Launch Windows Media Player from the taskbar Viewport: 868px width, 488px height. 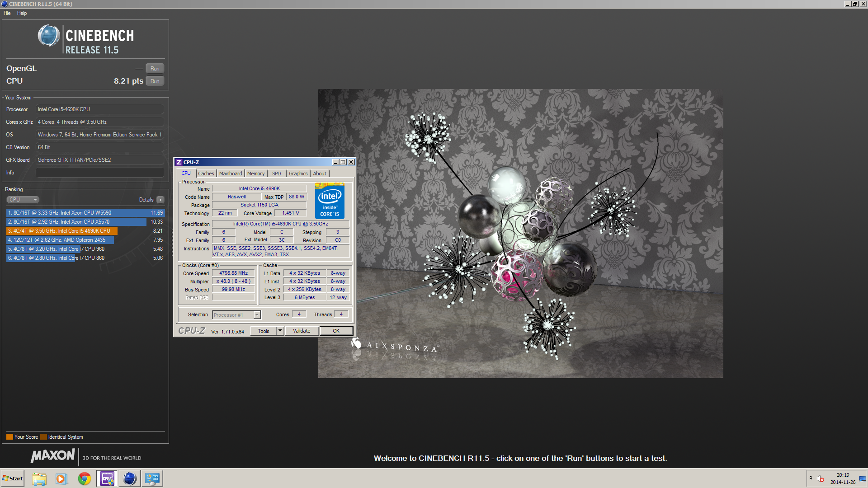[61, 479]
